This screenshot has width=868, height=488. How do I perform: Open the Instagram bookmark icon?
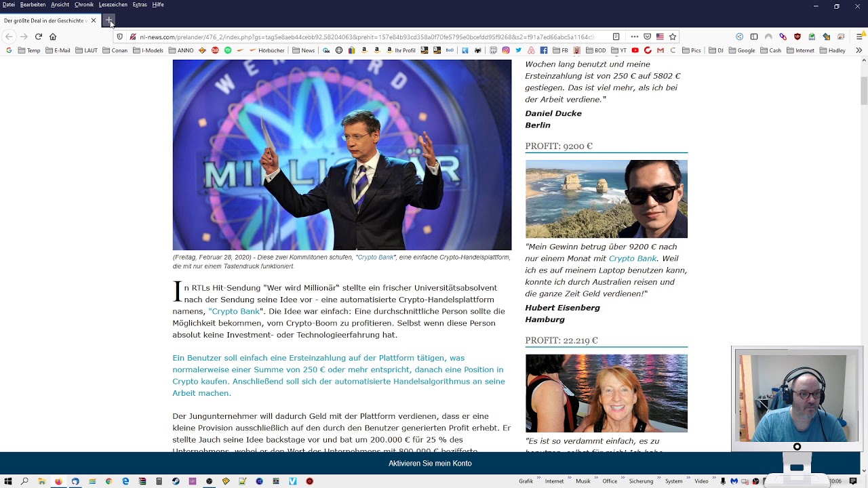pos(506,50)
